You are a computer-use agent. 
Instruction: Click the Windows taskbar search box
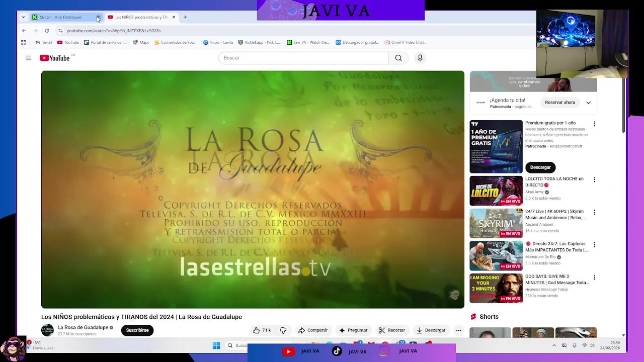pyautogui.click(x=236, y=345)
